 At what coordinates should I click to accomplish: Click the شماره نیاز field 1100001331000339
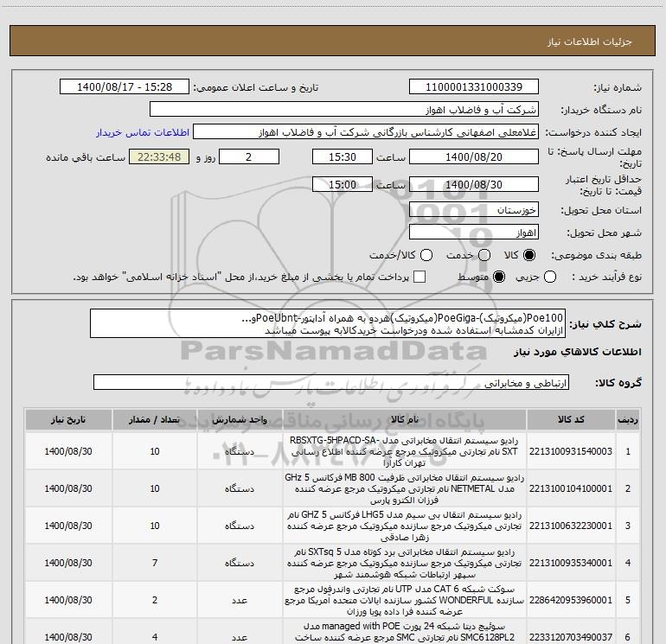pos(474,86)
